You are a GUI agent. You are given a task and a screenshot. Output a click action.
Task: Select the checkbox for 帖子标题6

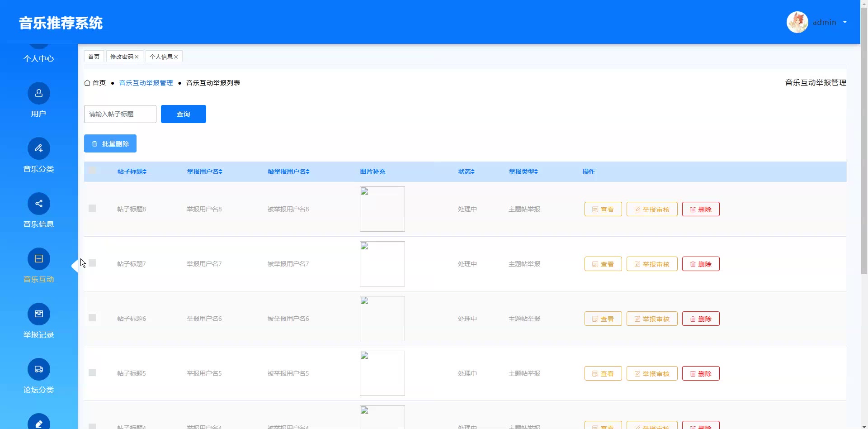click(x=92, y=318)
